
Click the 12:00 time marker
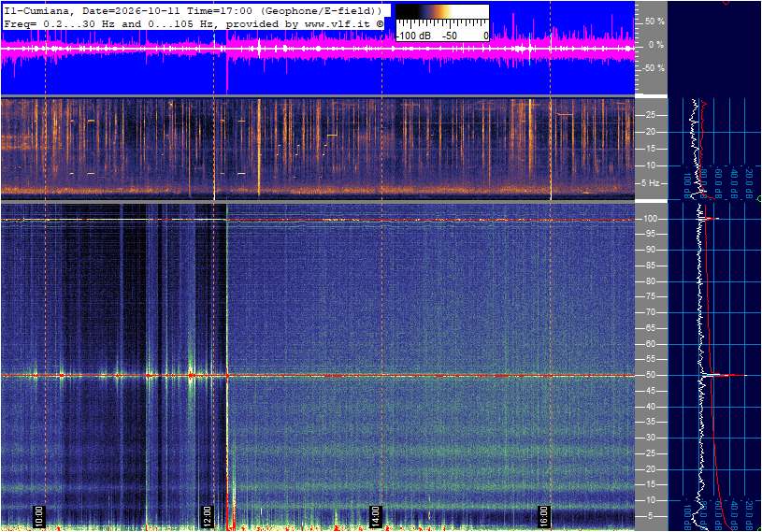point(207,516)
